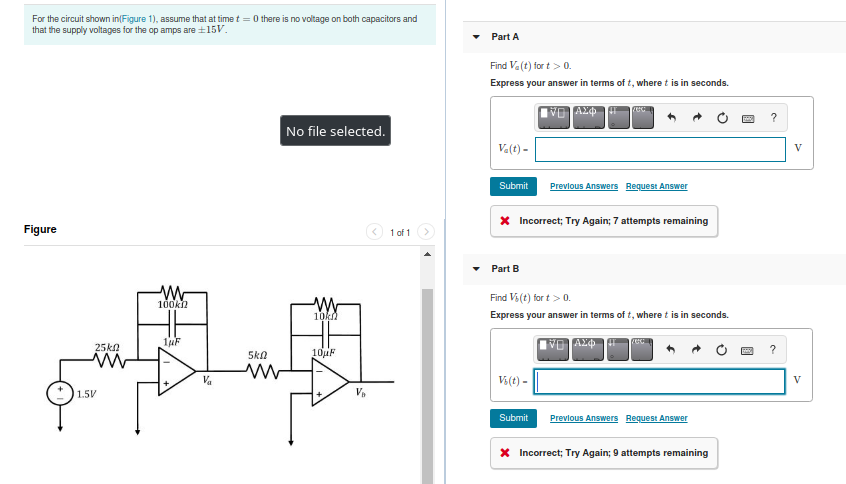Click the 'No file selected.' tooltip
846x484 pixels.
[335, 131]
